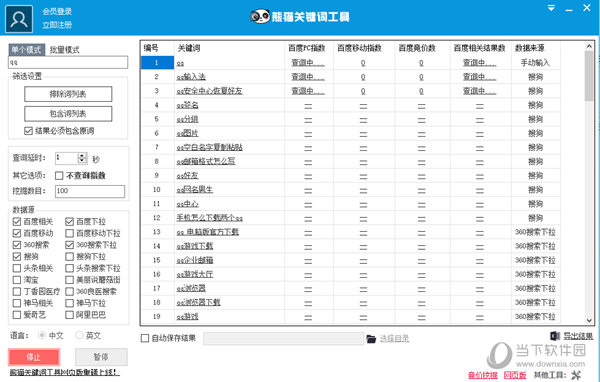
Task: Select the 英文 language radio button
Action: coord(79,335)
